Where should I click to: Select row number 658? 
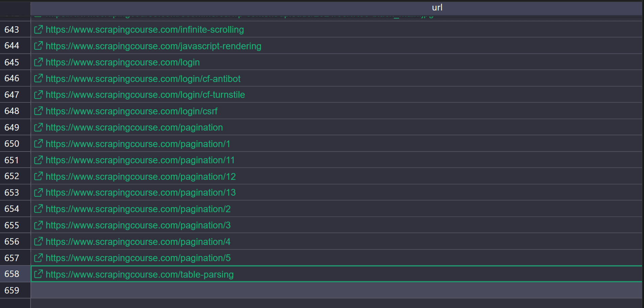coord(15,274)
